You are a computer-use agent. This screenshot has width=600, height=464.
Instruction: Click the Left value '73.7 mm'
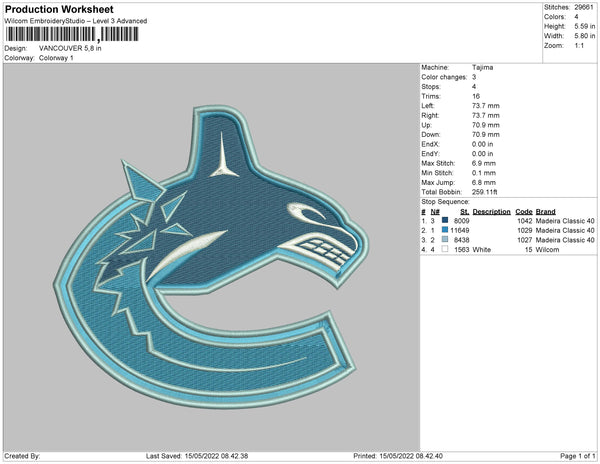pos(486,106)
